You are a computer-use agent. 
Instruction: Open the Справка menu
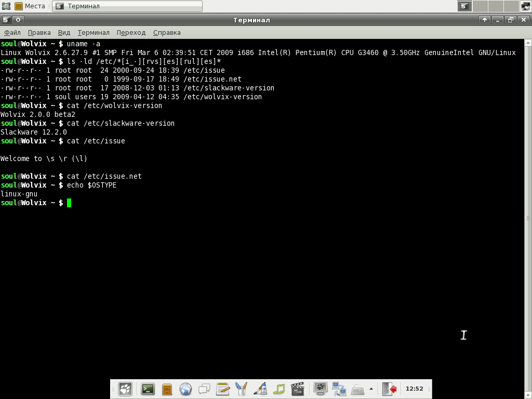(167, 33)
